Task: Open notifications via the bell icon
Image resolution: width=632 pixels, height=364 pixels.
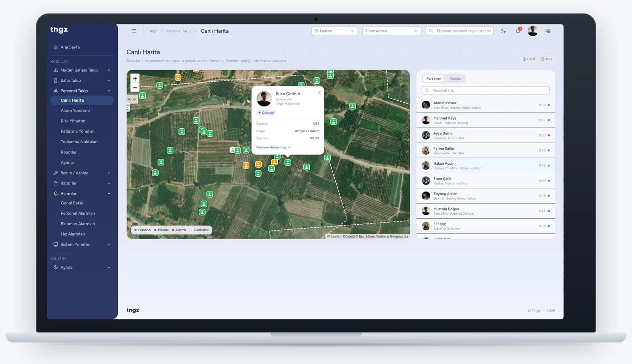Action: coord(518,31)
